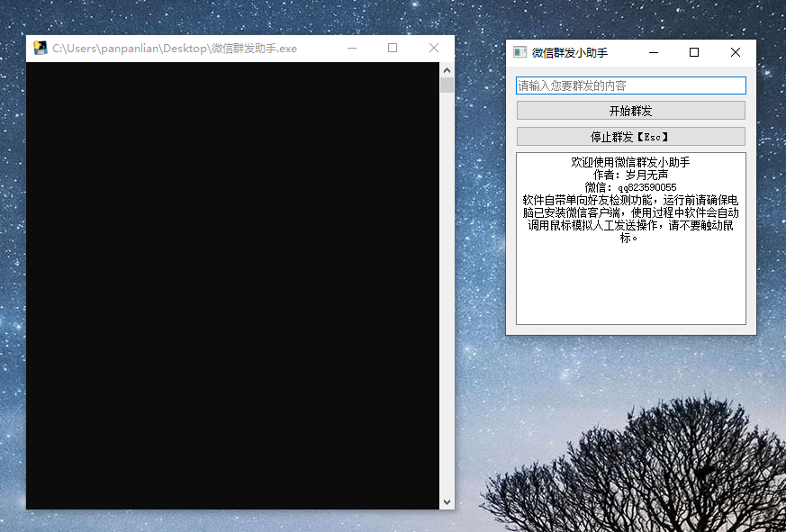786x532 pixels.
Task: Click the text 微信：qq823590055
Action: [630, 187]
